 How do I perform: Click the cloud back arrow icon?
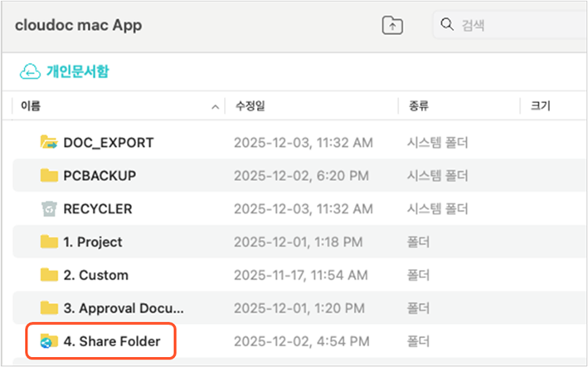click(29, 71)
